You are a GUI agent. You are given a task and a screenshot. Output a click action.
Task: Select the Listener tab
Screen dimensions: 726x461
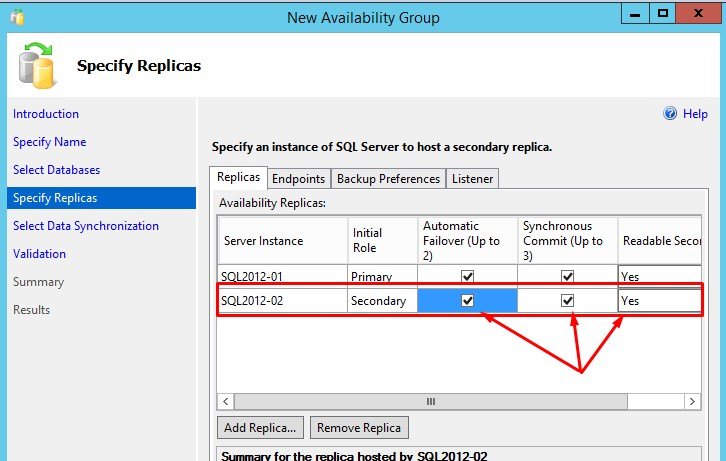[472, 179]
